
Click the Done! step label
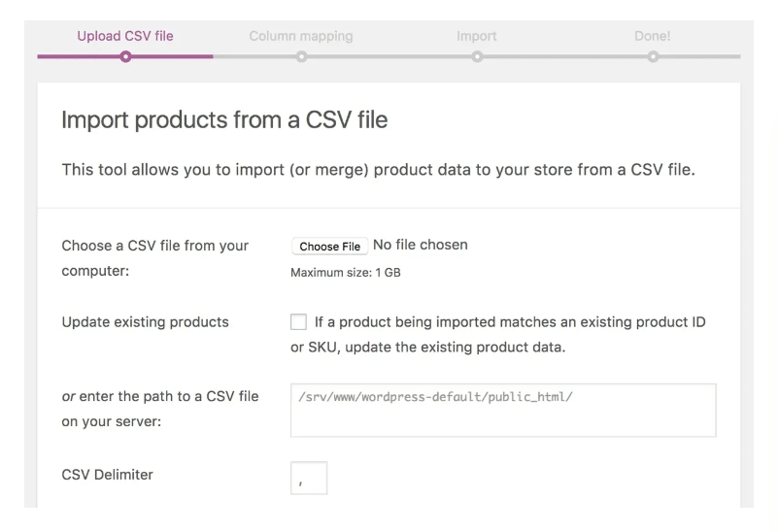pyautogui.click(x=653, y=36)
